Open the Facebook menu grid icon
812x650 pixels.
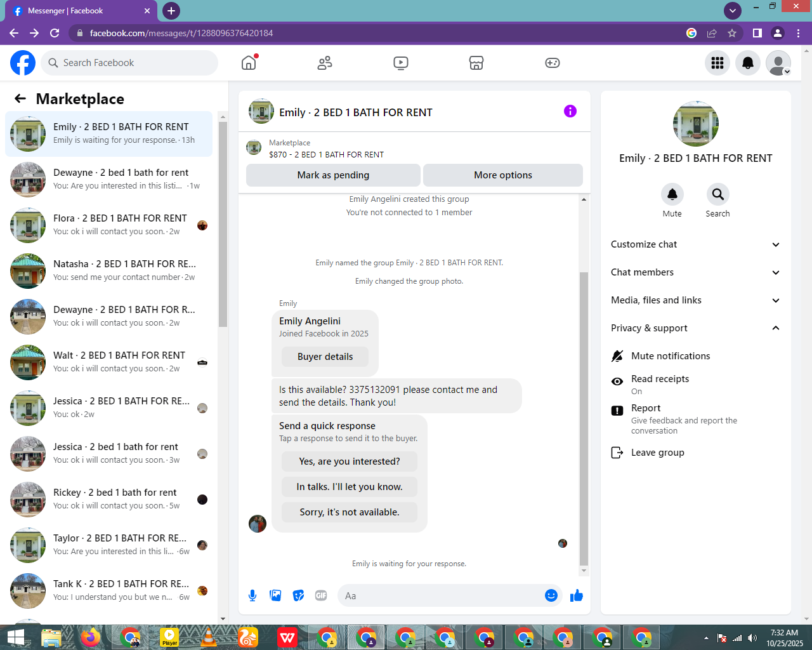tap(717, 63)
